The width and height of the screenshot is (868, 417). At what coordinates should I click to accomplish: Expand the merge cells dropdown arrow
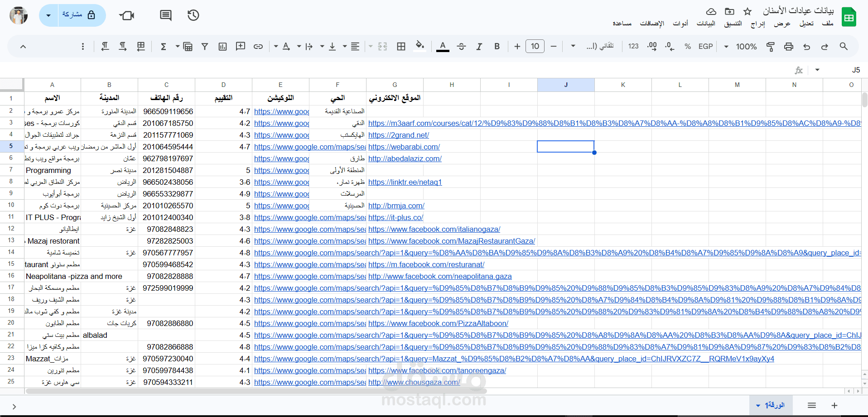(371, 46)
